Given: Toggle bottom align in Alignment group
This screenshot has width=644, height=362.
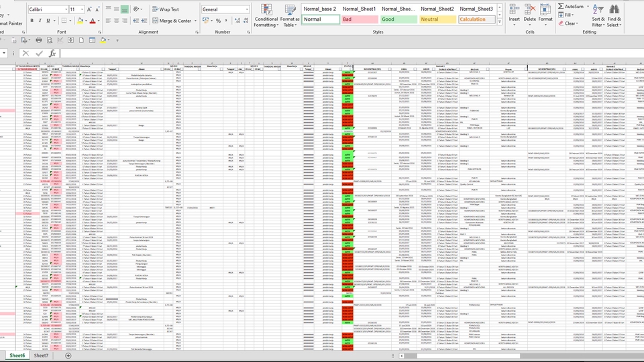Looking at the screenshot, I should click(125, 9).
